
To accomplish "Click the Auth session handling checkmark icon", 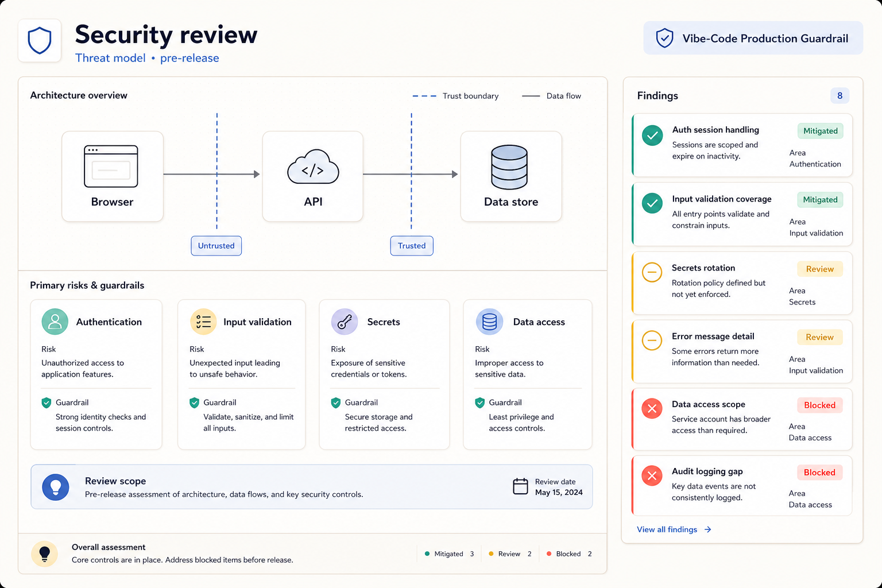I will click(652, 136).
